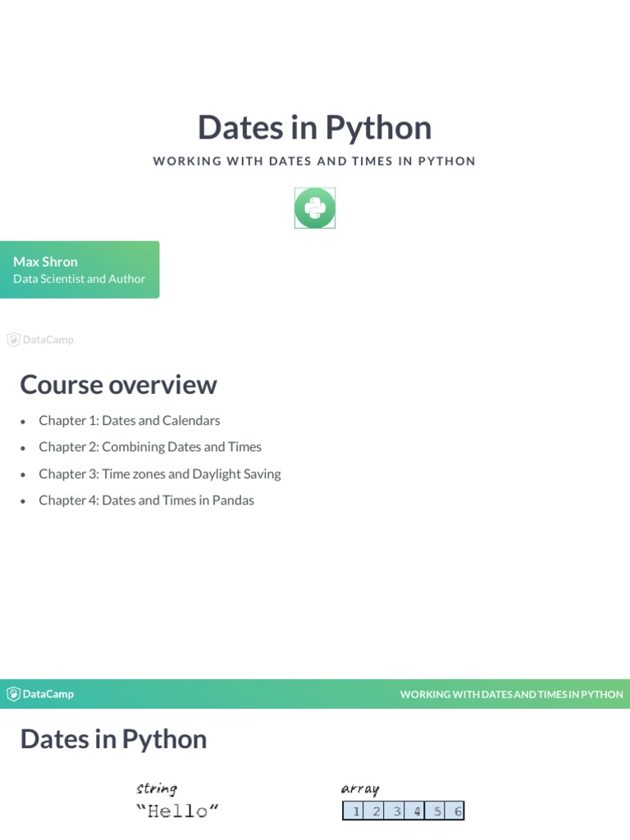Viewport: 630px width, 840px height.
Task: Open Chapter 1: Dates and Calendars
Action: tap(129, 421)
